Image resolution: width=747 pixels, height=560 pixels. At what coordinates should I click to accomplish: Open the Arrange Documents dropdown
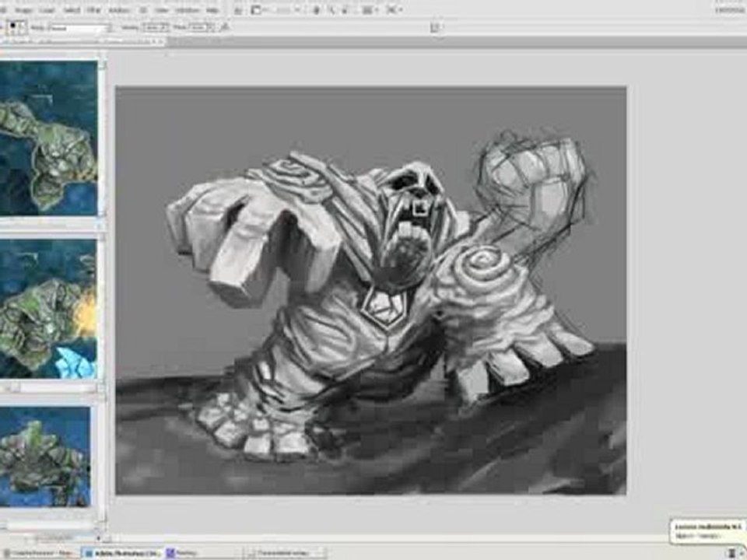[x=369, y=10]
